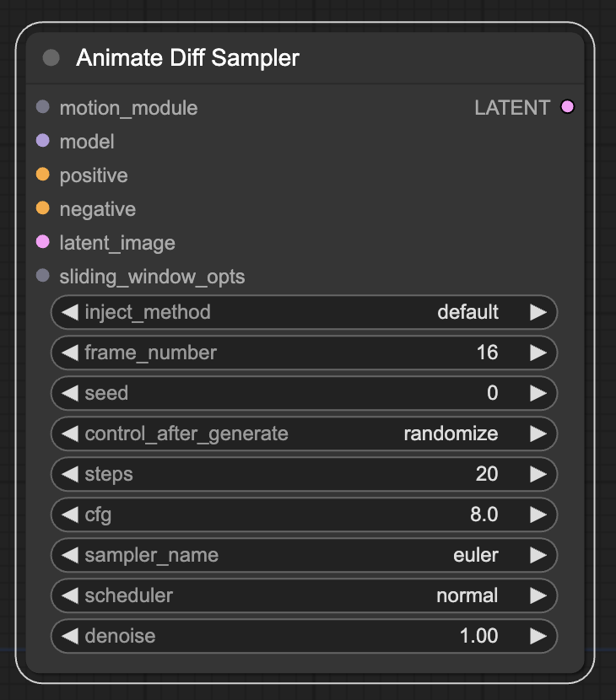
Task: Click the LATENT output socket
Action: coord(567,107)
